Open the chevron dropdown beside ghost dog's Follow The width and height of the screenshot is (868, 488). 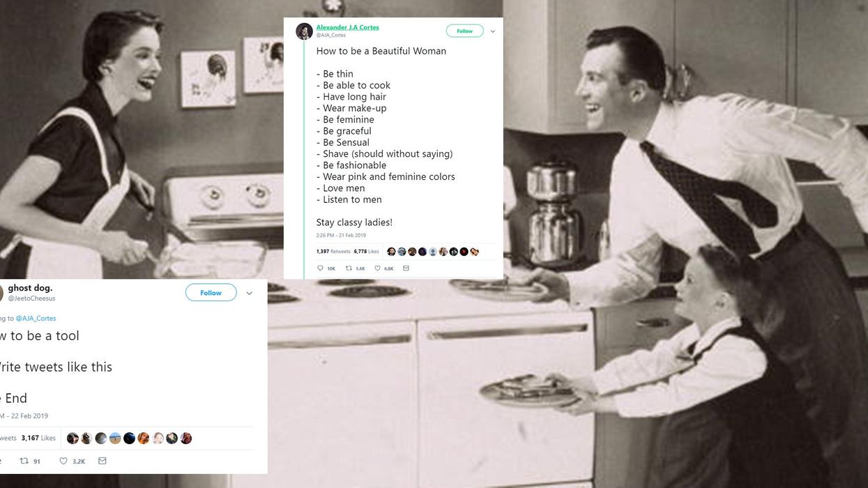250,293
